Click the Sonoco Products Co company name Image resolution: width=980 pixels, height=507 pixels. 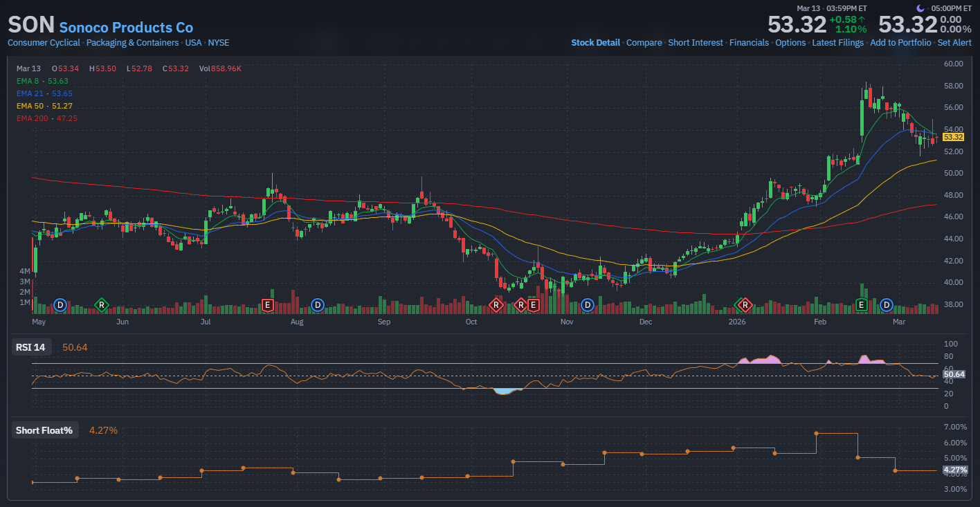[x=126, y=28]
